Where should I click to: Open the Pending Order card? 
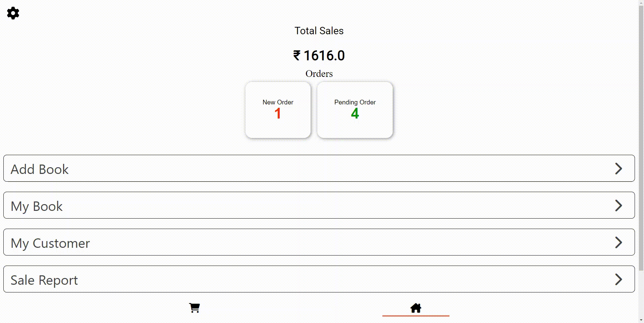(x=355, y=110)
